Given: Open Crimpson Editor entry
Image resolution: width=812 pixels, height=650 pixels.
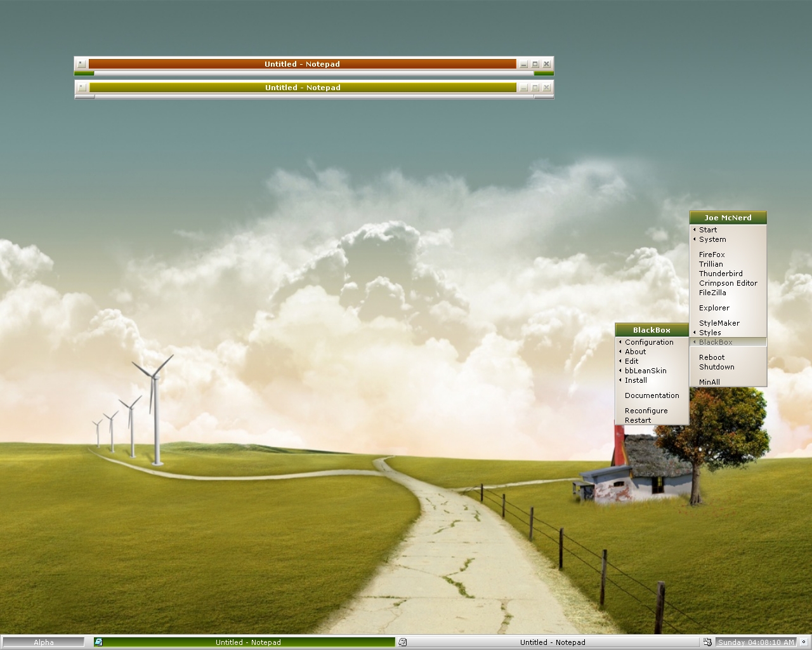Looking at the screenshot, I should pyautogui.click(x=728, y=283).
